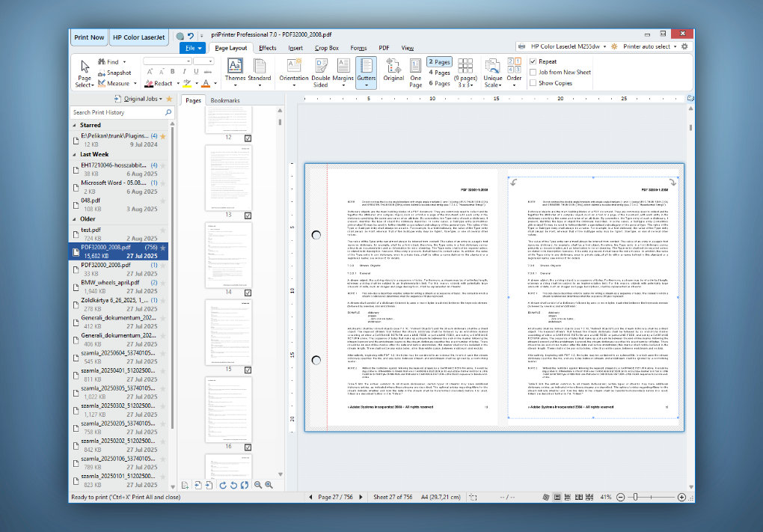This screenshot has height=532, width=763.
Task: Open the Snapshot tool
Action: pos(114,73)
